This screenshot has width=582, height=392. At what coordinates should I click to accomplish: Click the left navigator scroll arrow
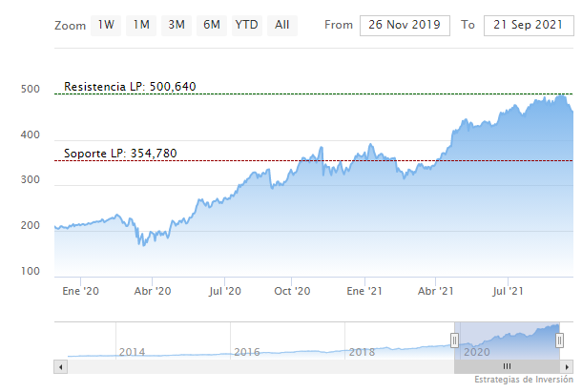(61, 365)
